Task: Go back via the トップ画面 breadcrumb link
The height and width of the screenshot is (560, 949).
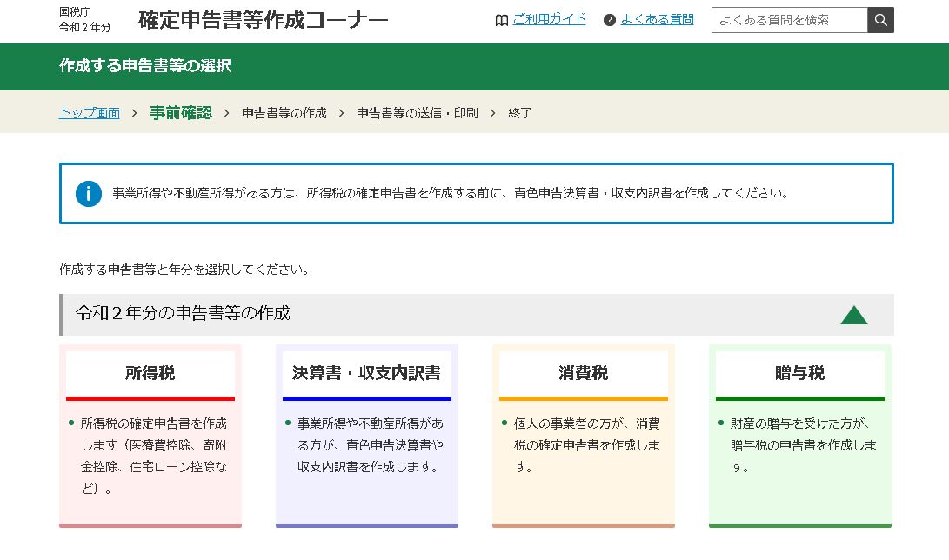Action: (x=90, y=113)
